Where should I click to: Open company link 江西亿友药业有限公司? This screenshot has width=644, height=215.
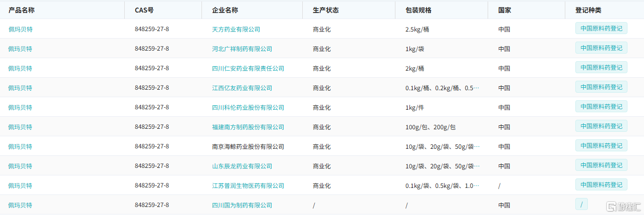(x=242, y=88)
